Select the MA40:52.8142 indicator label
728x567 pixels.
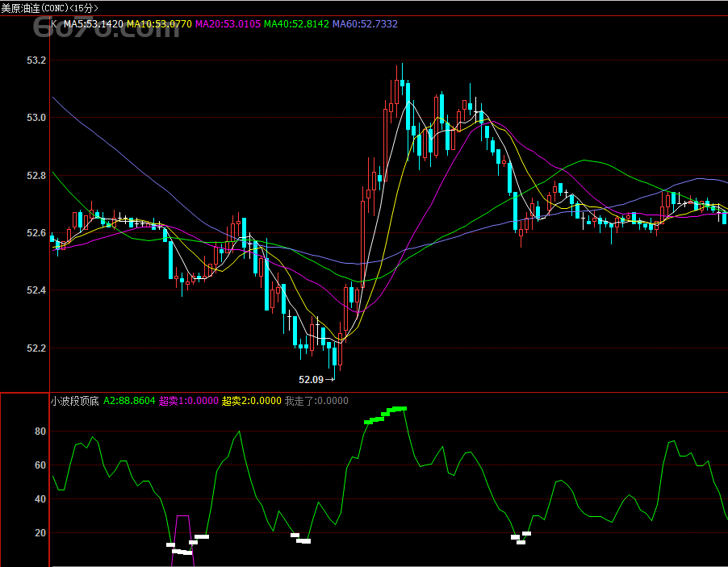297,24
